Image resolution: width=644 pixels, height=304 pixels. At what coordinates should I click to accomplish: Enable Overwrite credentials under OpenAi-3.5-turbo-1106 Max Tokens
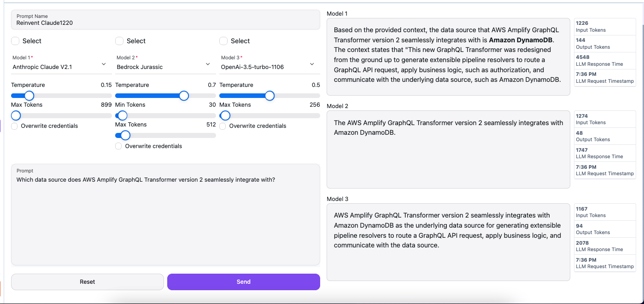tap(222, 126)
